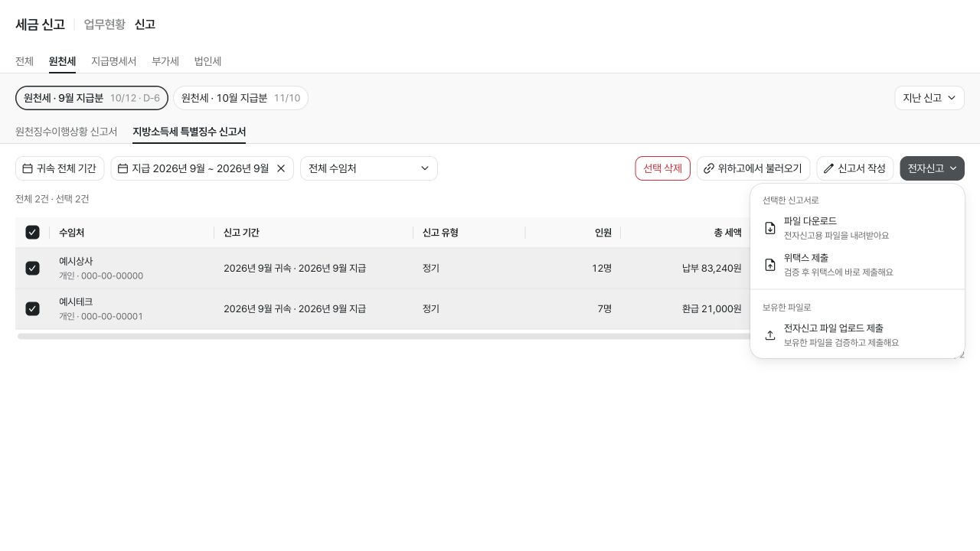Select the 원천세 · 9월 지급분 chip
The width and height of the screenshot is (980, 551).
pos(92,98)
